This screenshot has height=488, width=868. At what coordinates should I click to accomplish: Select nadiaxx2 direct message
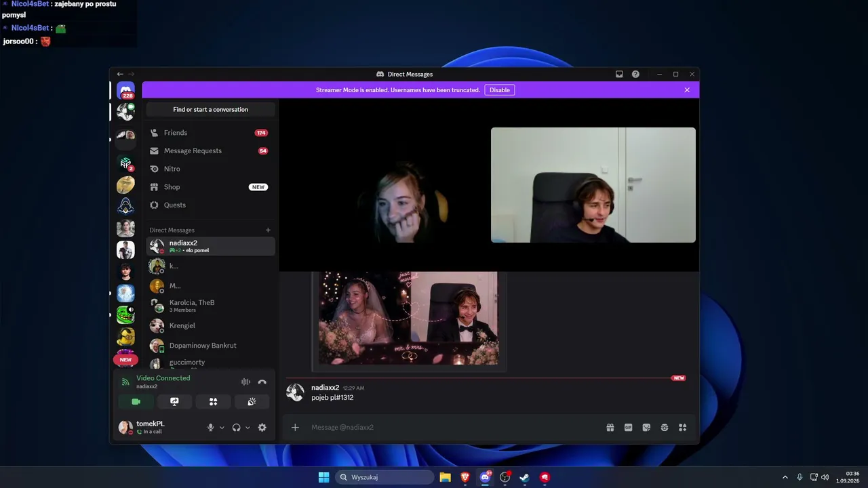pyautogui.click(x=210, y=246)
